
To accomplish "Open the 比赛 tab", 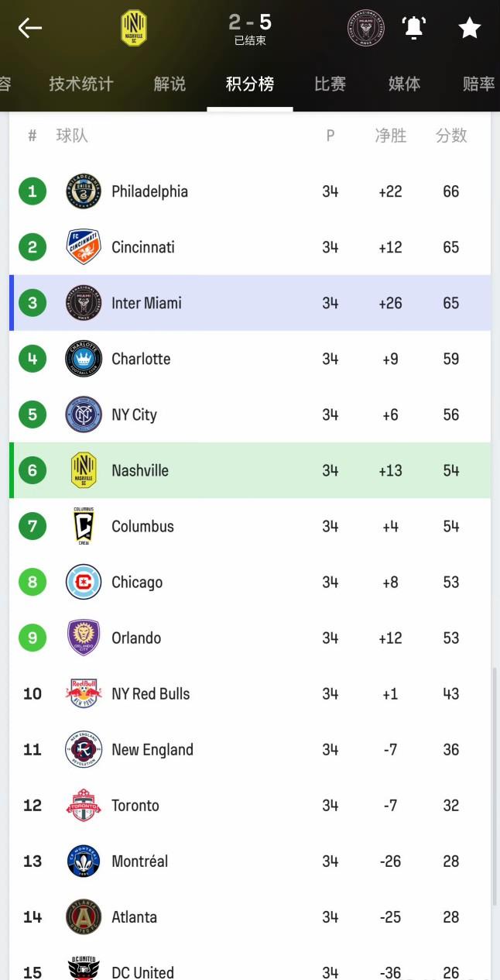I will (330, 84).
